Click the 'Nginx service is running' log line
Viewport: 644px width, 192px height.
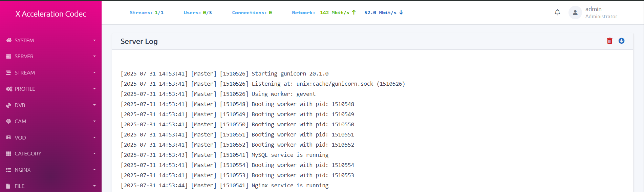(x=224, y=186)
